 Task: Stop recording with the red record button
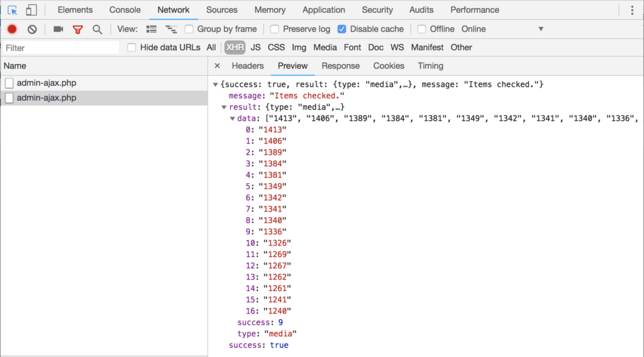12,29
